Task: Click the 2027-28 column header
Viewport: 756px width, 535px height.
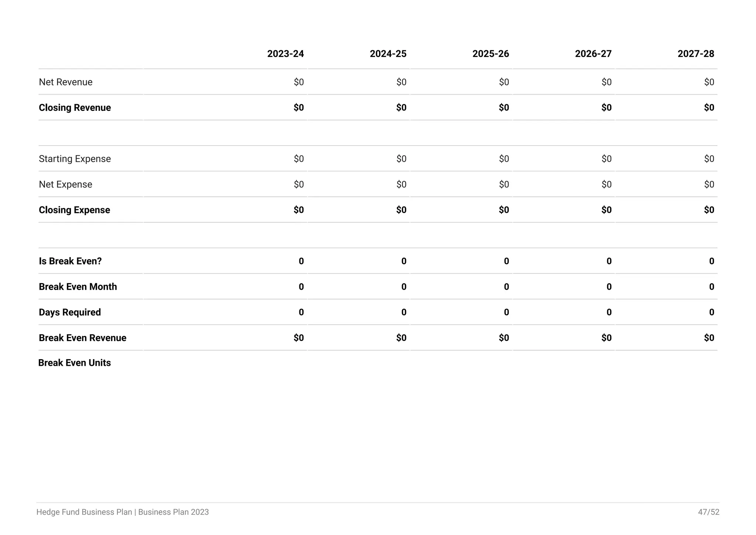Action: (x=696, y=54)
